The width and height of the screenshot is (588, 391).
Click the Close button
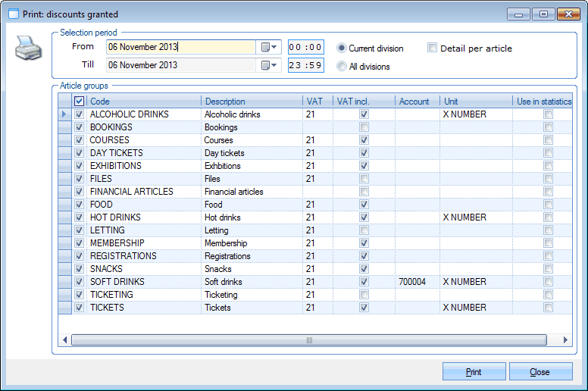(x=540, y=372)
